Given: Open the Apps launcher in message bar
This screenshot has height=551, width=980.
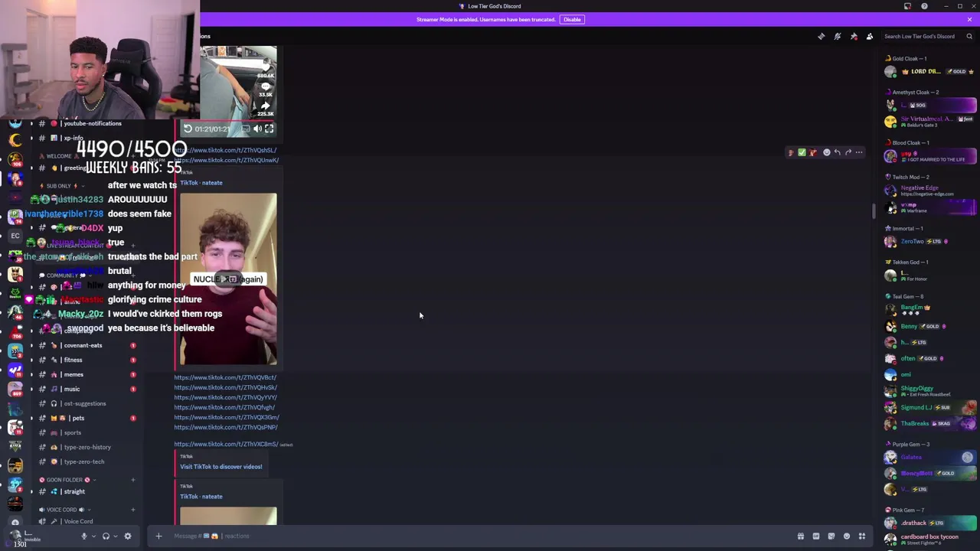Looking at the screenshot, I should coord(861,536).
